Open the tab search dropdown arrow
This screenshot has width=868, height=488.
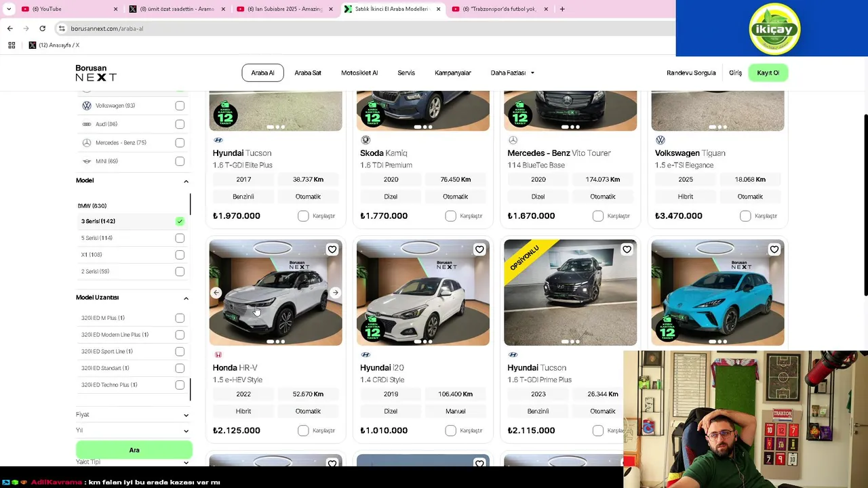coord(9,9)
